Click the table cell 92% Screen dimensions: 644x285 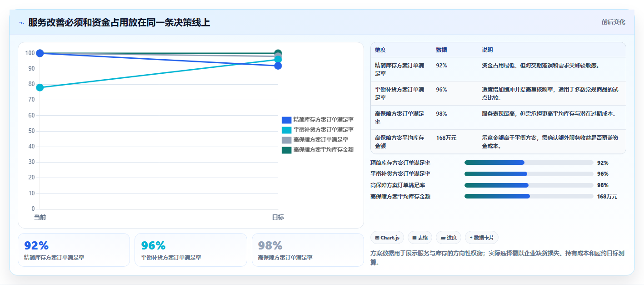(441, 66)
